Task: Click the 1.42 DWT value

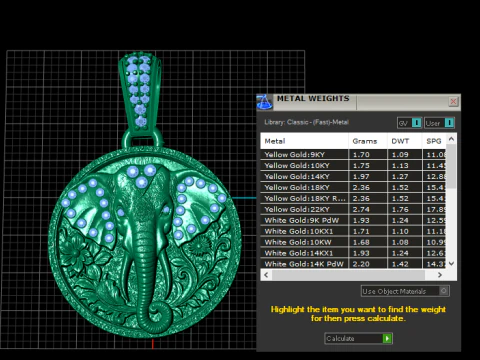Action: click(400, 264)
